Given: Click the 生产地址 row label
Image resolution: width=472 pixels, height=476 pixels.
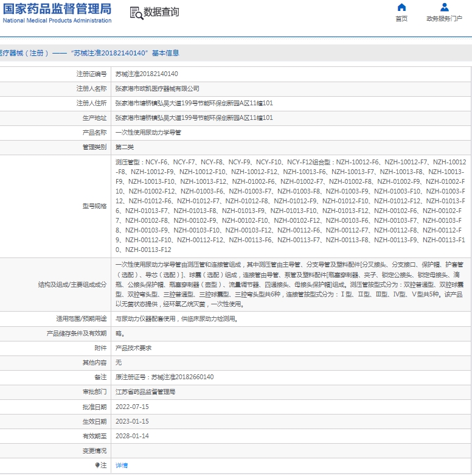Looking at the screenshot, I should (94, 118).
